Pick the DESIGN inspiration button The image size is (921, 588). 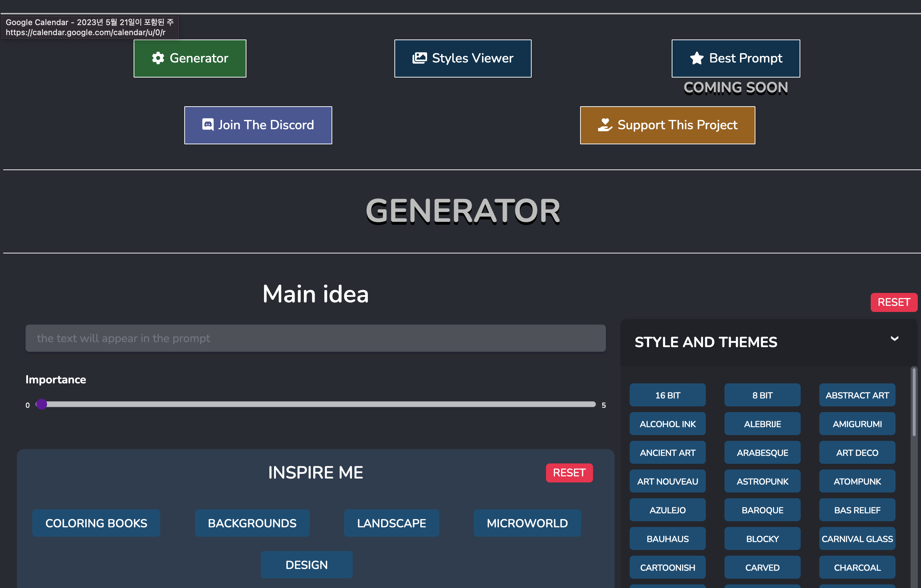tap(306, 565)
